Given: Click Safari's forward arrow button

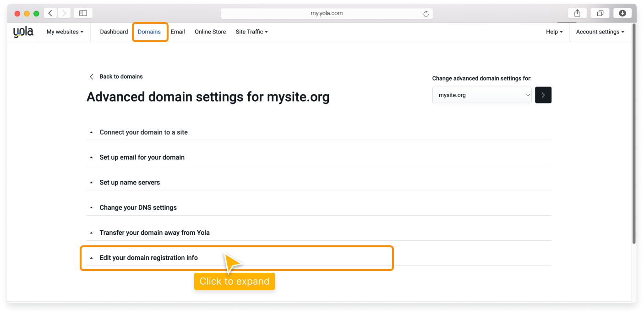Looking at the screenshot, I should (64, 13).
